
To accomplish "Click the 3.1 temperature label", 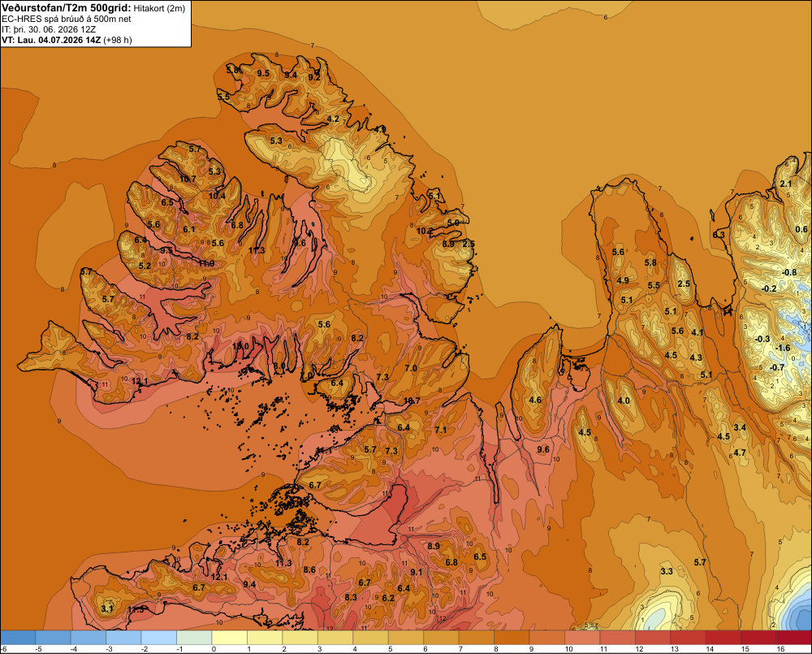I will [x=106, y=609].
